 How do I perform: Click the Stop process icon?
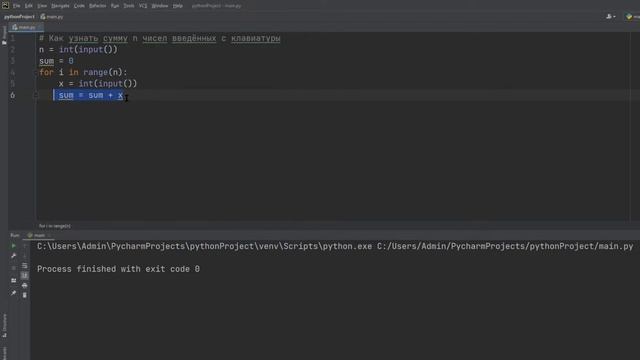click(13, 268)
